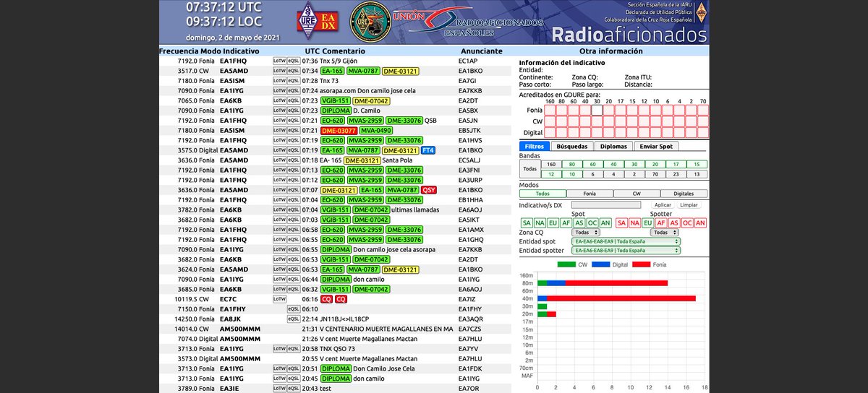The image size is (868, 393).
Task: Click MVAS-2959 tag in the 07:12 row
Action: click(365, 180)
